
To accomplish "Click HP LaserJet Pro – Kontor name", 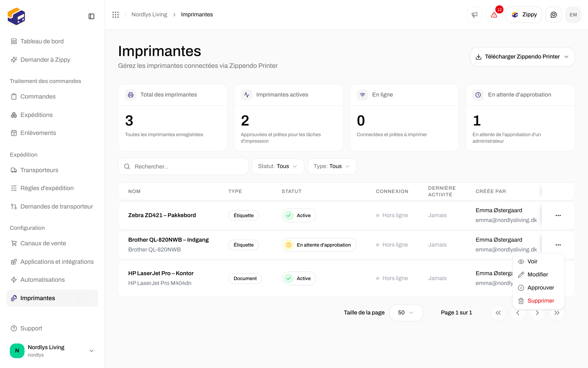I will [x=161, y=273].
